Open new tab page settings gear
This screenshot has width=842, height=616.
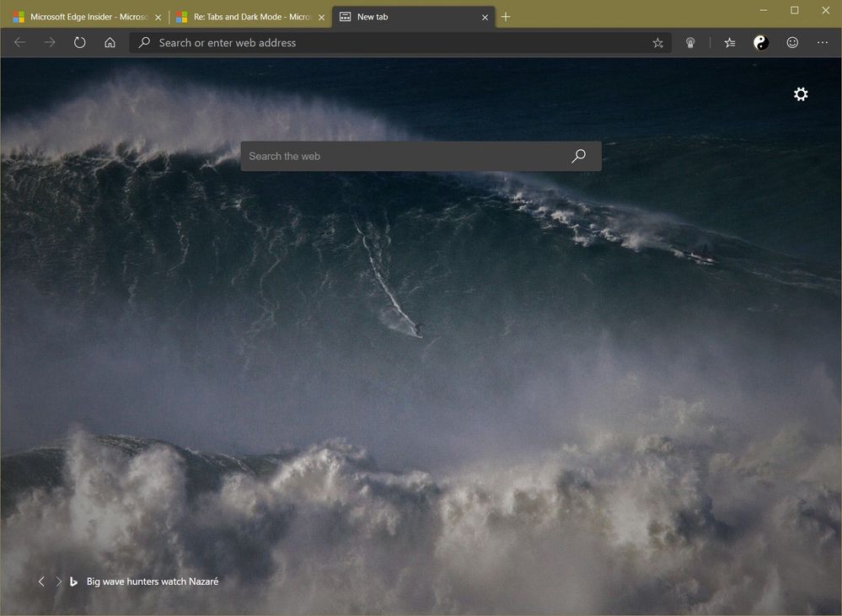tap(801, 94)
